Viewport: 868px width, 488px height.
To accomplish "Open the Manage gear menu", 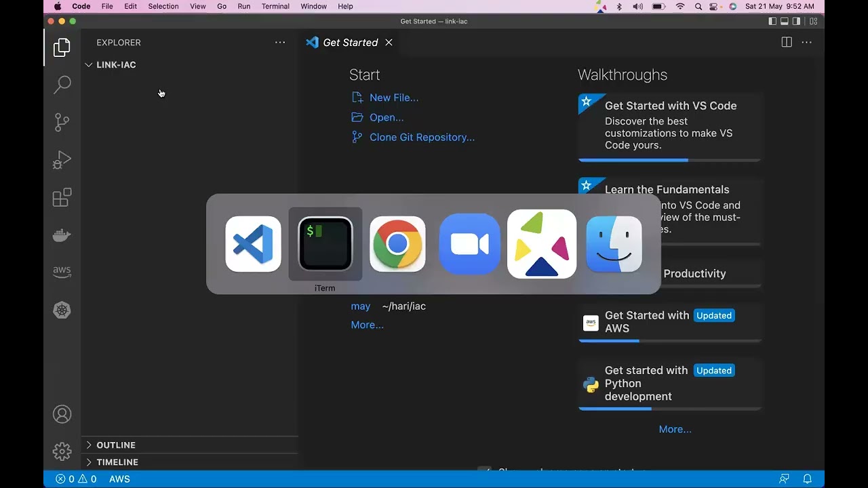I will coord(62,451).
